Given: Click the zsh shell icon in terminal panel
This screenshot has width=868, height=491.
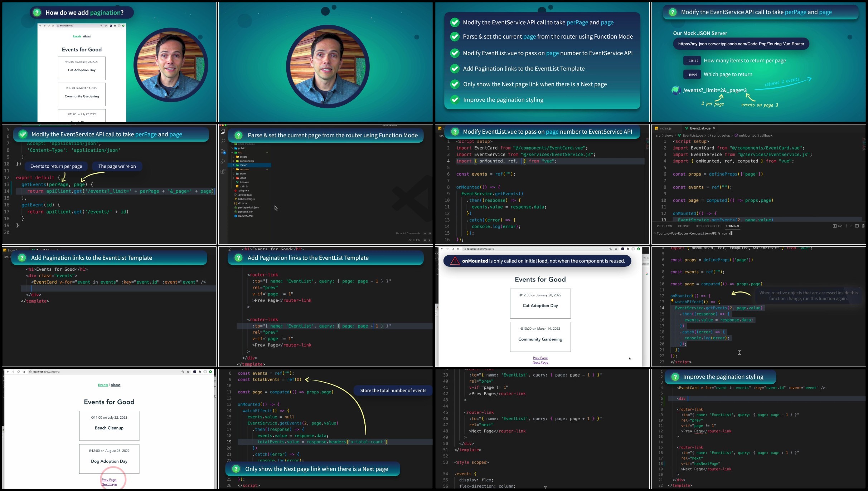Looking at the screenshot, I should [835, 226].
